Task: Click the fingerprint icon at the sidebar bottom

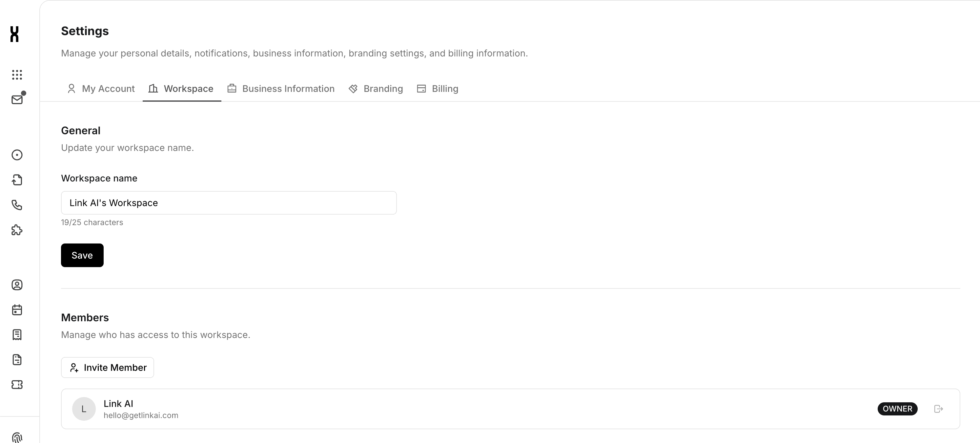Action: point(17,437)
